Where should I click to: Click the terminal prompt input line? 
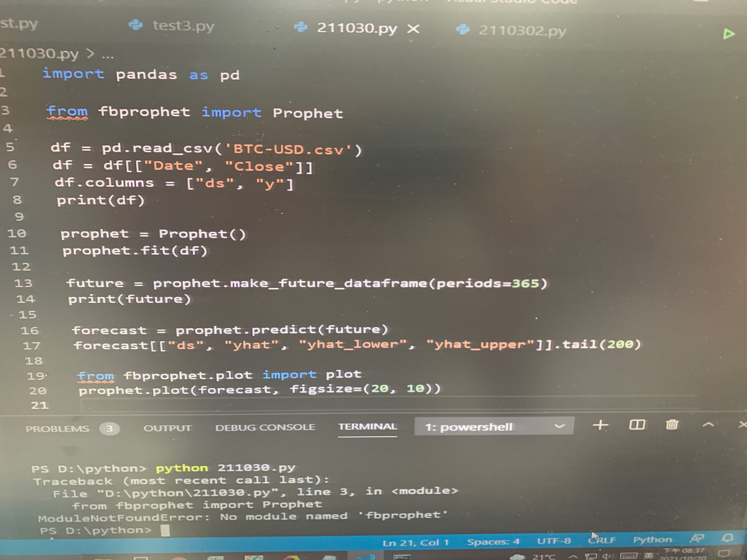click(x=105, y=530)
